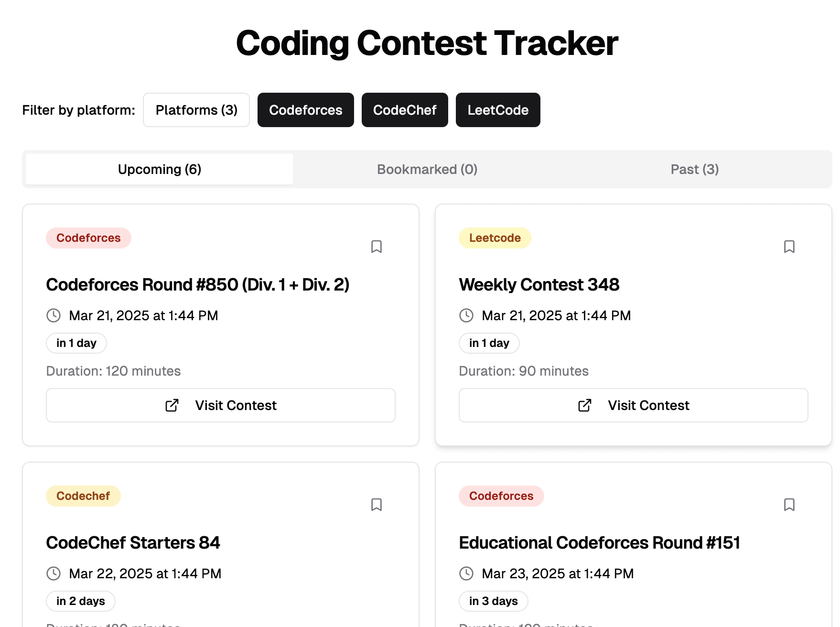Bookmark the Codeforces Round #850 contest

[x=377, y=247]
